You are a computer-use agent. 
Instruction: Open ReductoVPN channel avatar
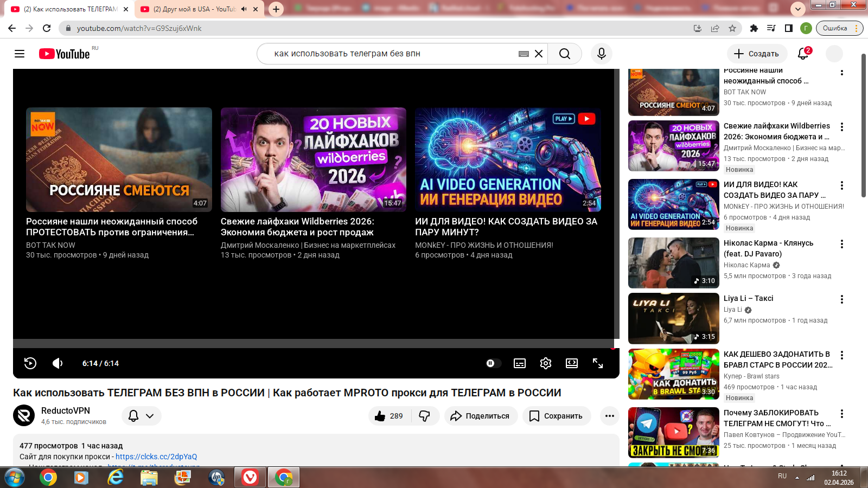24,416
